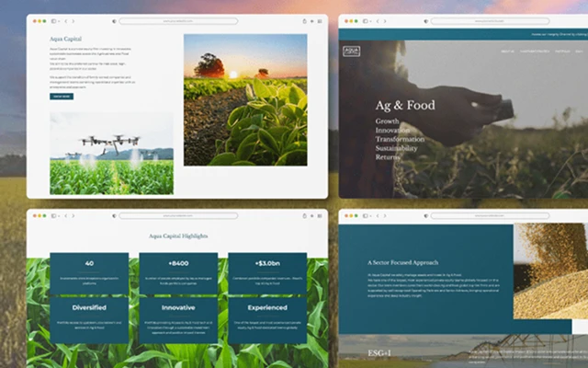588x368 pixels.
Task: Click the teal integrity channel banner text
Action: coord(560,34)
